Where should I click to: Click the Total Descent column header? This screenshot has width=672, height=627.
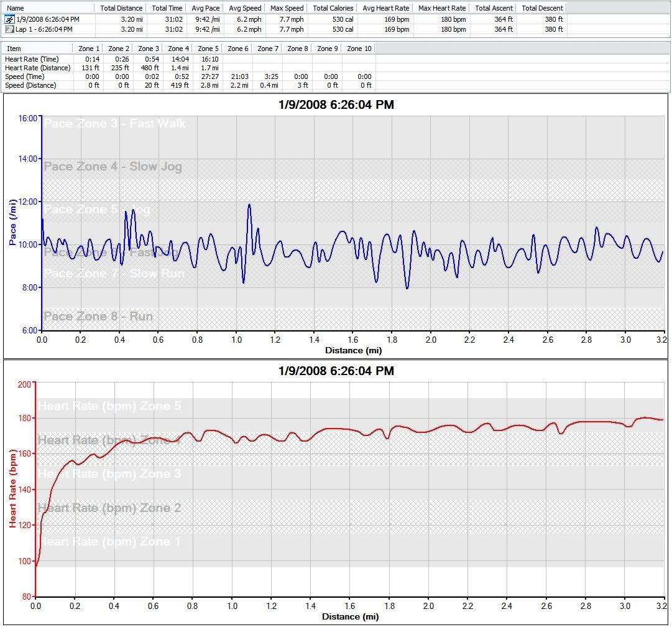pos(542,8)
